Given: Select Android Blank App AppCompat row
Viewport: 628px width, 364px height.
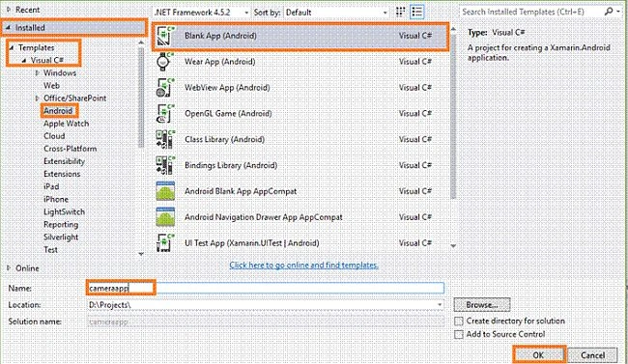Looking at the screenshot, I should (300, 191).
